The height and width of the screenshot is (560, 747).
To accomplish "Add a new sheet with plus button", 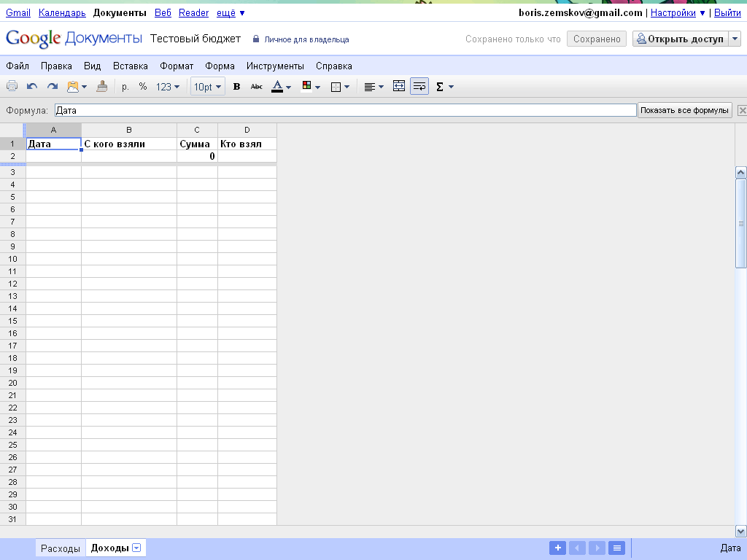I will click(x=557, y=548).
